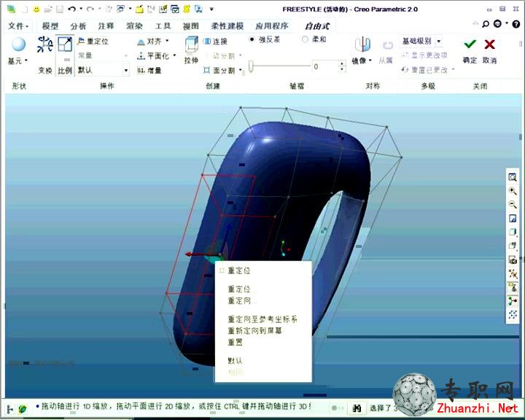The width and height of the screenshot is (525, 420).
Task: Open display style icon in graphics toolbar
Action: tap(513, 232)
